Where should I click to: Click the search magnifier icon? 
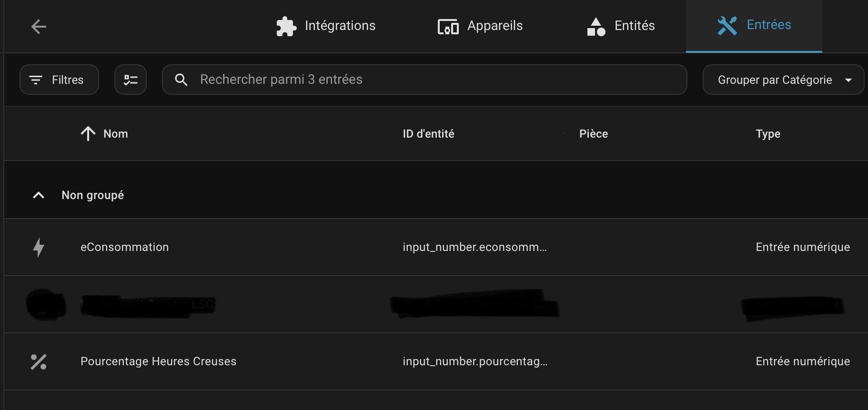181,80
